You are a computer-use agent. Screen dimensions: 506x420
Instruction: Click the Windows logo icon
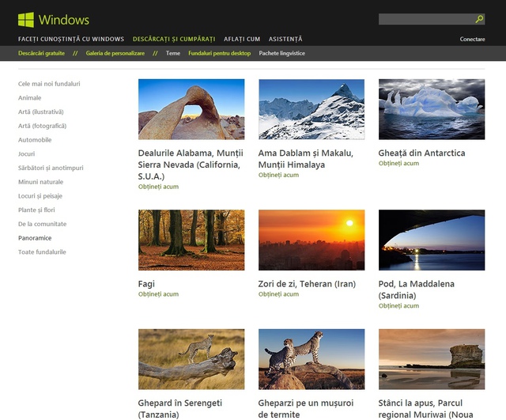25,19
